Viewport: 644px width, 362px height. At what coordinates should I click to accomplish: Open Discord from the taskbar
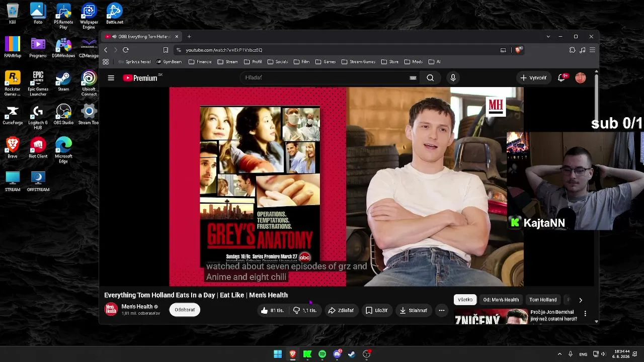(337, 354)
